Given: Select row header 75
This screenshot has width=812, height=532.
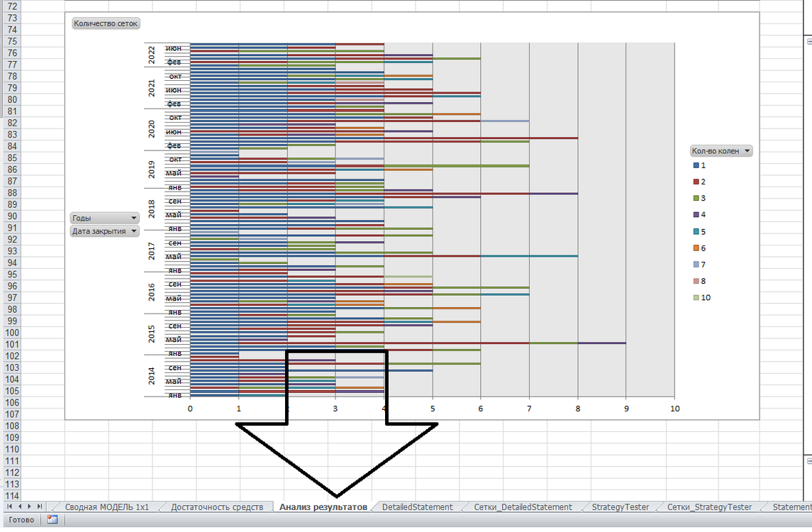Looking at the screenshot, I should [x=12, y=41].
